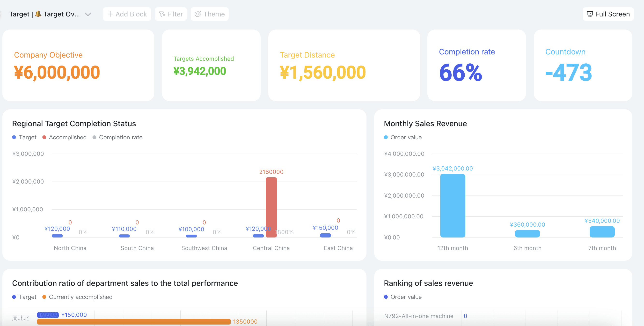Click the 7th month revenue bar

[x=602, y=232]
